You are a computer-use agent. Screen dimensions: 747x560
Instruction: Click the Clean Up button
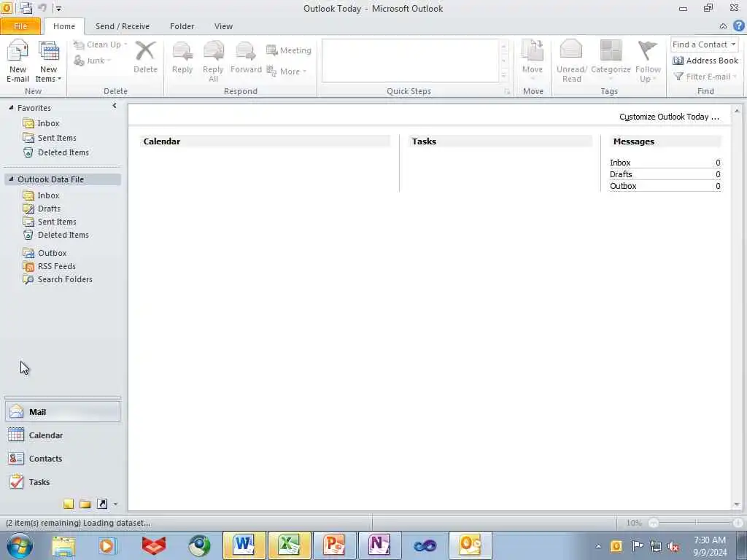pyautogui.click(x=100, y=44)
